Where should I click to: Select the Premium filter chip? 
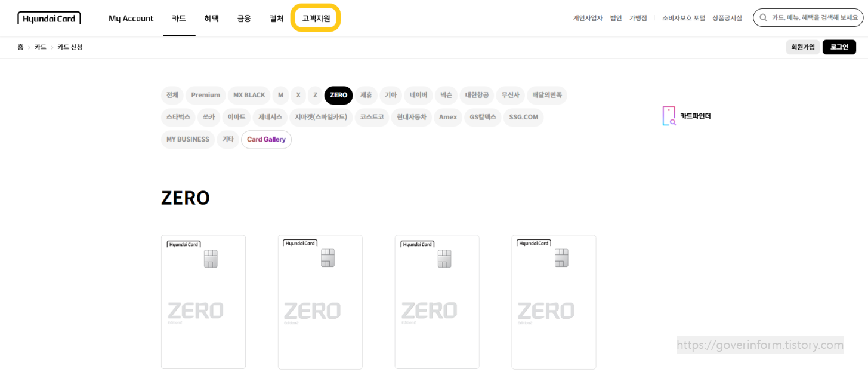click(x=206, y=95)
